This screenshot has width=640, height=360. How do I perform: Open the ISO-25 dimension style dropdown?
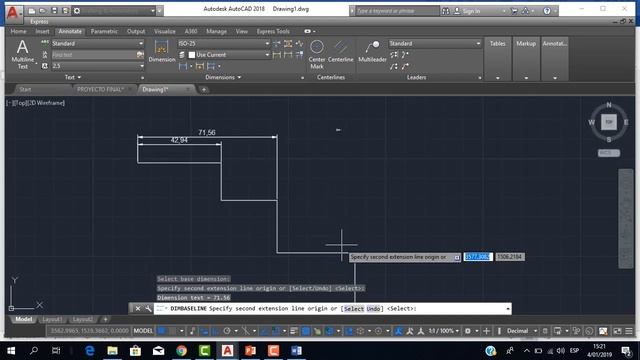(x=223, y=43)
